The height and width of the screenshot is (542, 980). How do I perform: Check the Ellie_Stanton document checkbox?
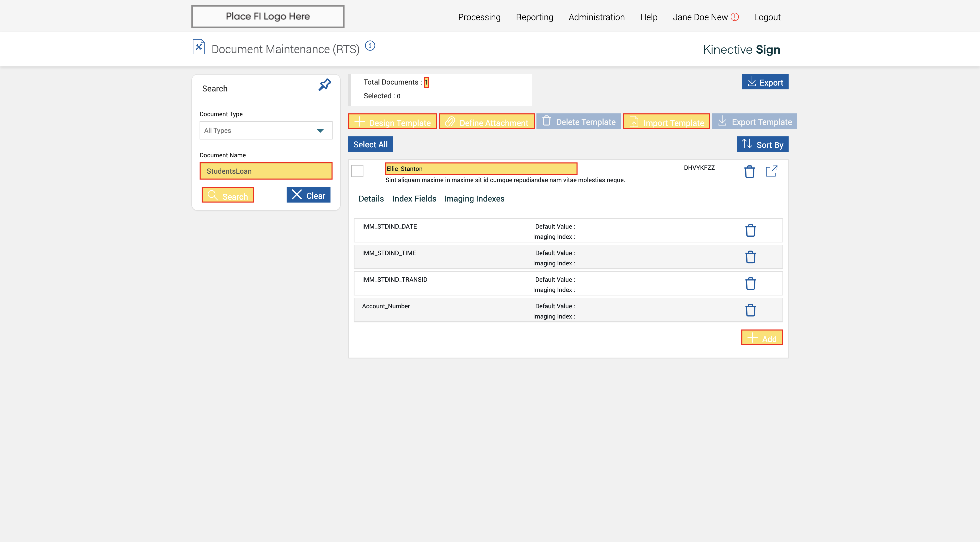point(357,171)
